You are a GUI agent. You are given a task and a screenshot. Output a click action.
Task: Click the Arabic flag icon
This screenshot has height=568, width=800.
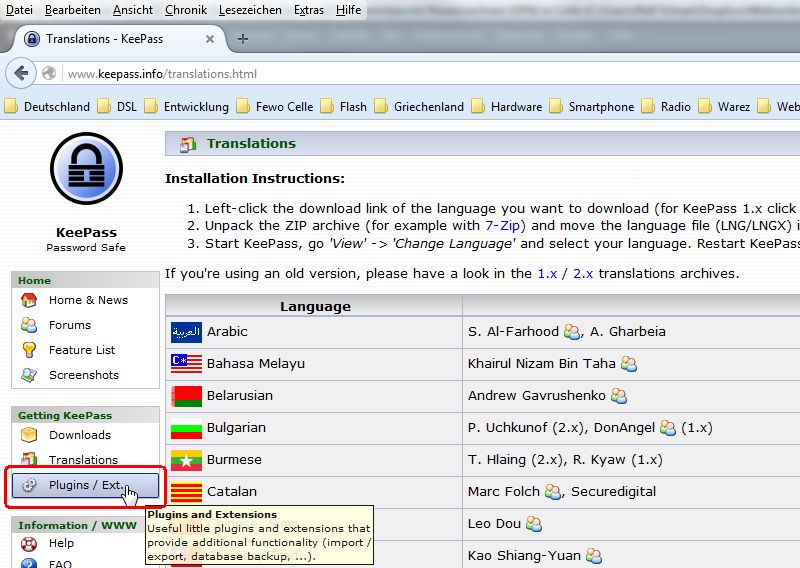pos(186,332)
